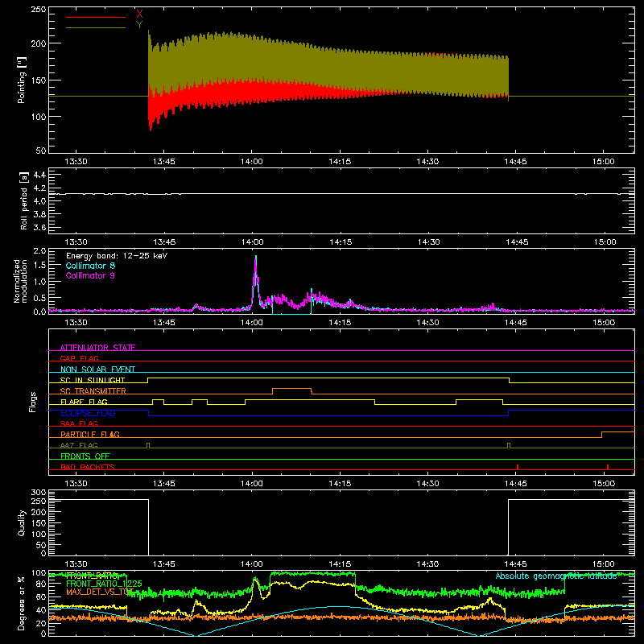Select the SC_TRANSMITTER flag label
644x644 pixels.
(x=93, y=390)
